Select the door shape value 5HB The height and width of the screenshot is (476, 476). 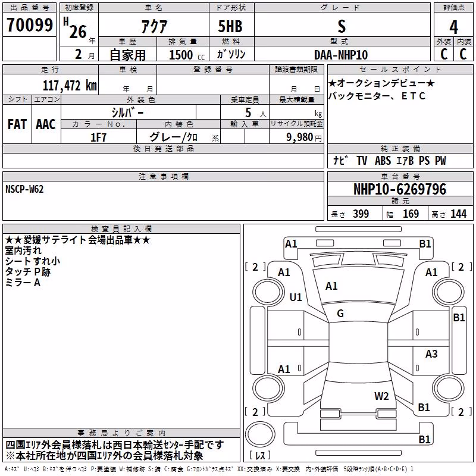(230, 26)
